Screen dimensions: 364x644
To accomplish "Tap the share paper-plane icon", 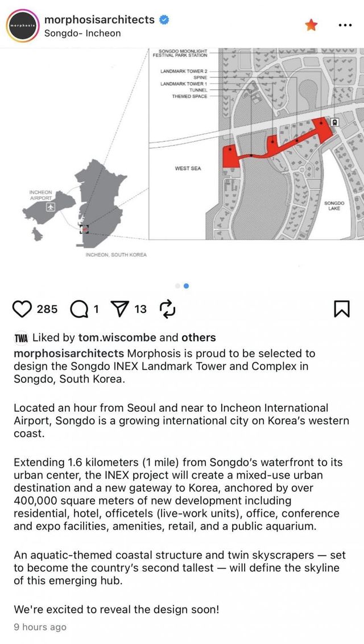I will click(x=120, y=309).
